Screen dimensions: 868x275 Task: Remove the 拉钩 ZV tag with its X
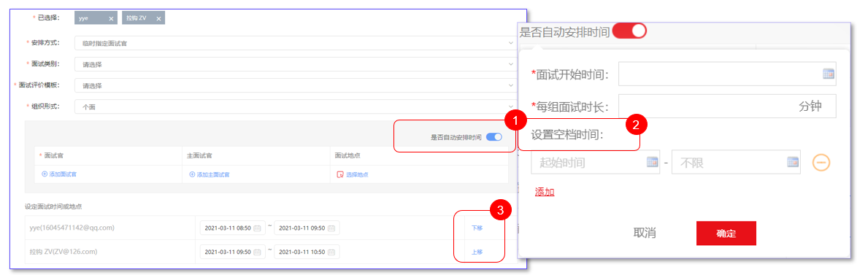coord(159,19)
